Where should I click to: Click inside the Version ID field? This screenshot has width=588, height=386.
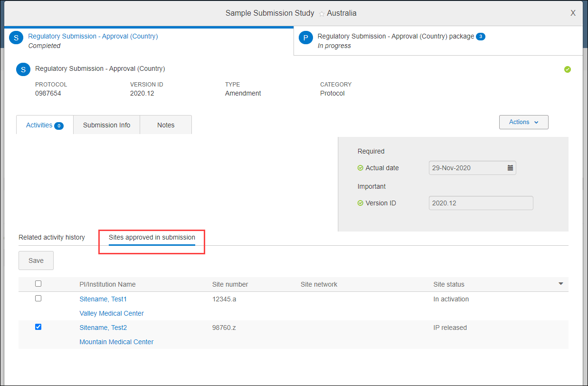point(480,203)
